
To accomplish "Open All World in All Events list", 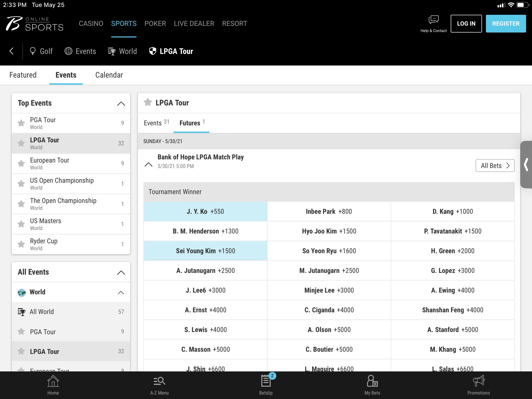I will point(71,312).
